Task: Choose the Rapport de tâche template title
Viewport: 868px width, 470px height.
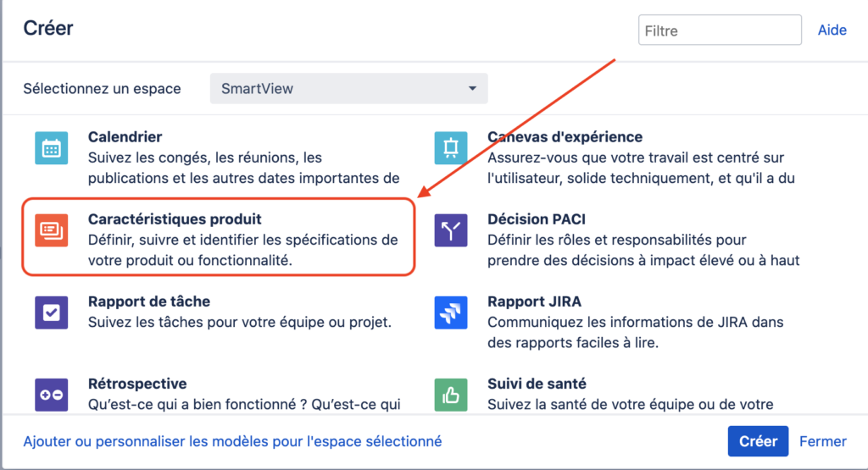Action: tap(149, 301)
